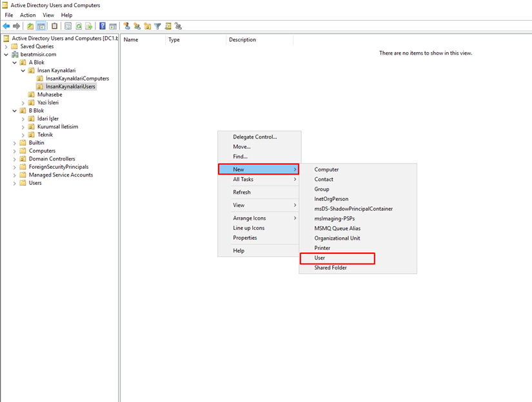This screenshot has height=402, width=532.
Task: Click the funnel filter options icon
Action: 157,26
